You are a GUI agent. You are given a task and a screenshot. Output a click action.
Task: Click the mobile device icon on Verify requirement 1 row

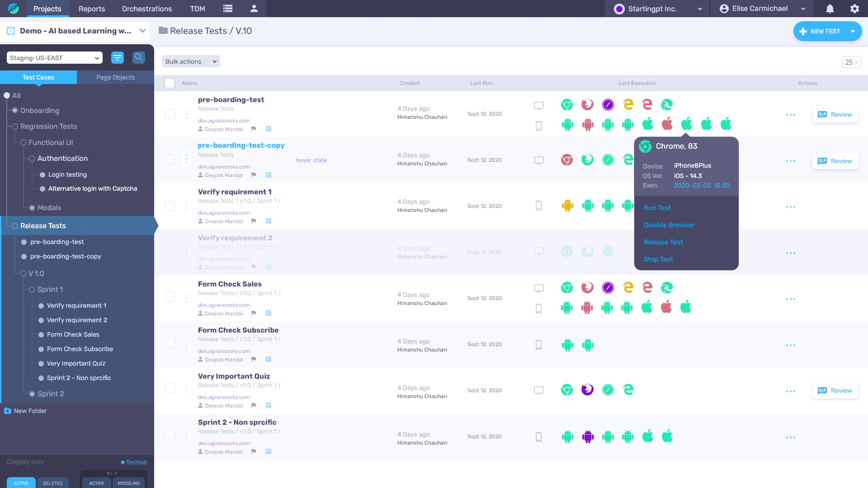click(x=538, y=206)
